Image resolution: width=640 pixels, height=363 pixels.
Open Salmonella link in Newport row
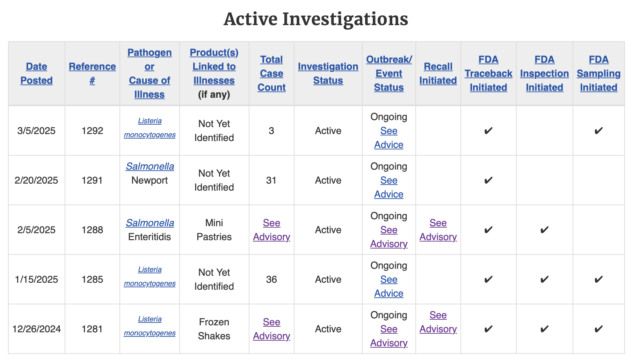(150, 167)
